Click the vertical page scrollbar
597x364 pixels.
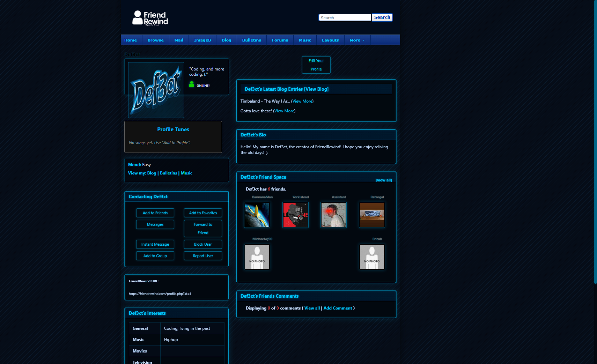pos(595,140)
